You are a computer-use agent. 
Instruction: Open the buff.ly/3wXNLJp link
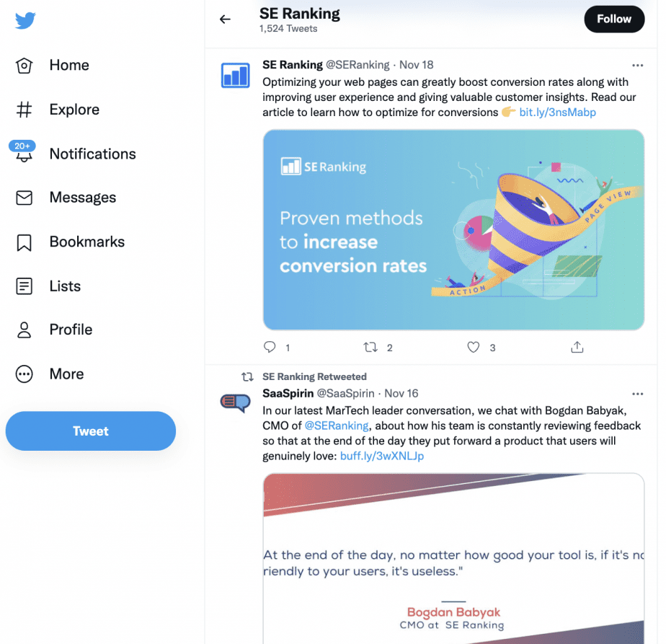382,456
